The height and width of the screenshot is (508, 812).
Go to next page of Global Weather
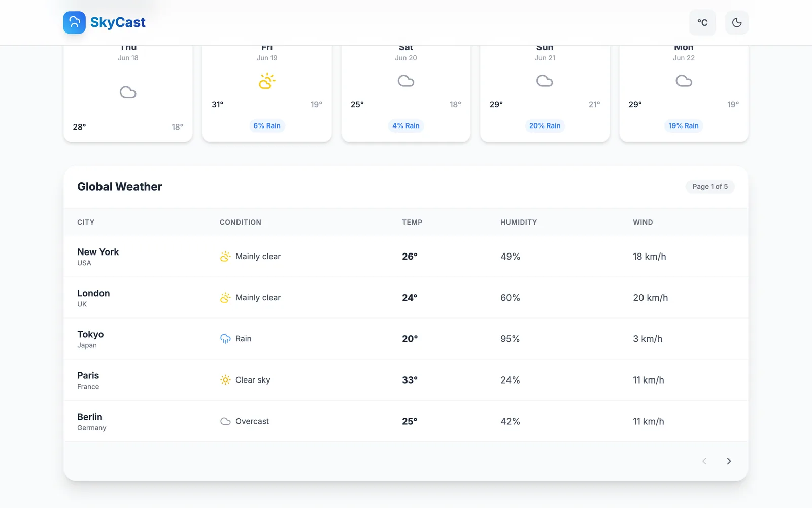click(729, 461)
